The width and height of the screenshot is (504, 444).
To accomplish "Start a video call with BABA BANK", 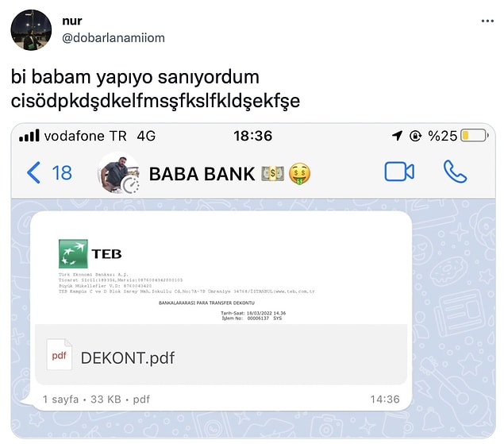I will [399, 172].
